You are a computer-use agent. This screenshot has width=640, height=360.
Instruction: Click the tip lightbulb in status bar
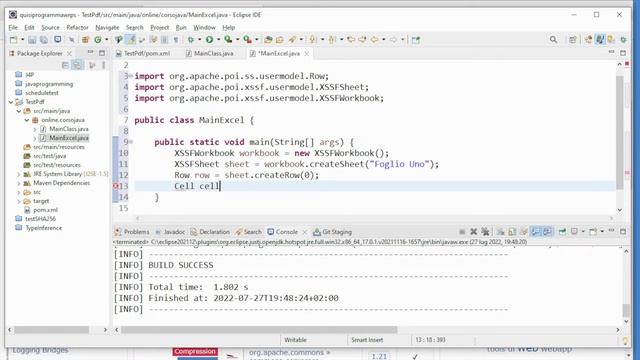[x=625, y=341]
